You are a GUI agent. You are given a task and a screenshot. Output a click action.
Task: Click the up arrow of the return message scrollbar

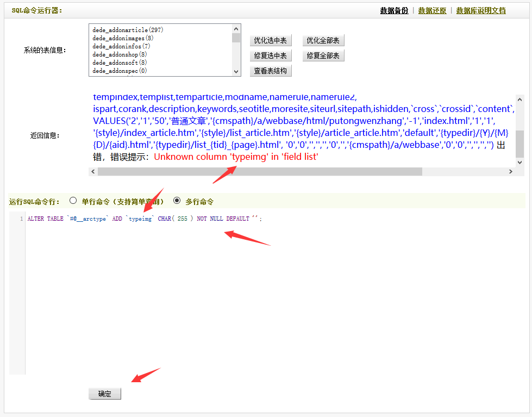pos(519,98)
